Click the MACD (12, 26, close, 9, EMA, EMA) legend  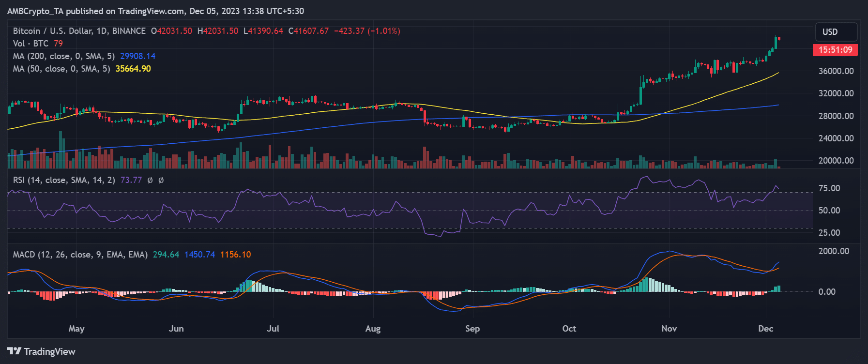[x=80, y=255]
